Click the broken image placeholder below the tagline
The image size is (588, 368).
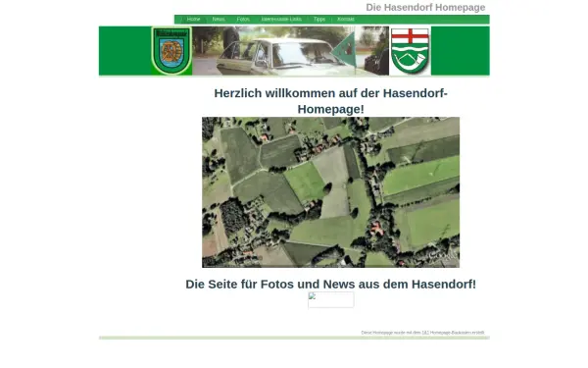tap(331, 300)
